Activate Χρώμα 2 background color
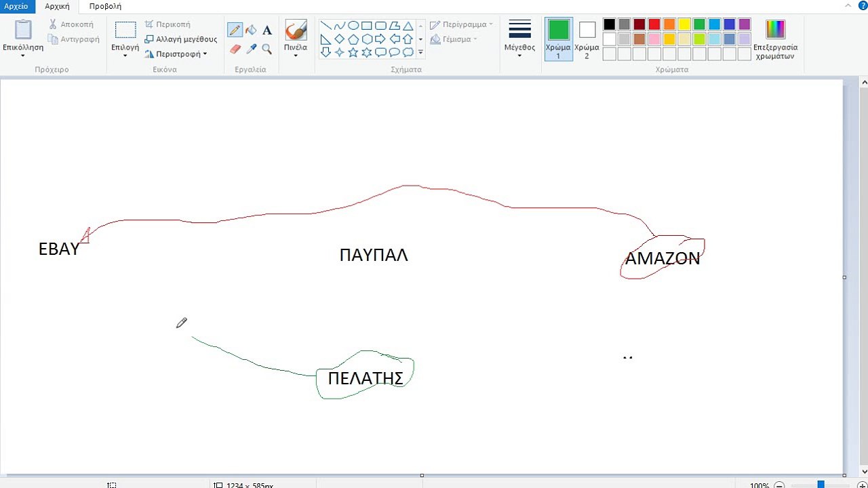This screenshot has height=488, width=868. 587,39
